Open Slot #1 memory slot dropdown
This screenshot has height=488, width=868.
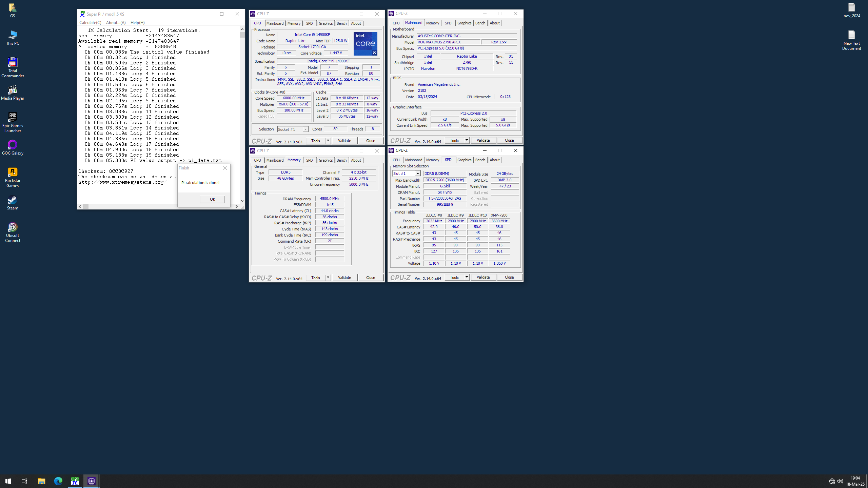click(407, 174)
